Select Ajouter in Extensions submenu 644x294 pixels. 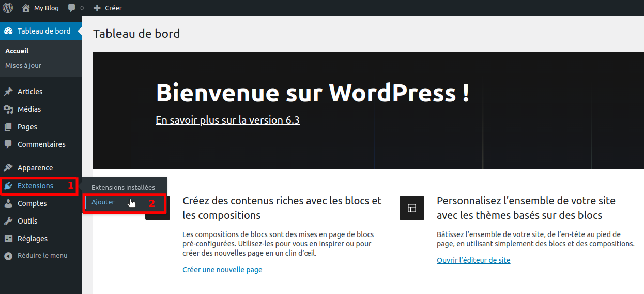tap(103, 202)
